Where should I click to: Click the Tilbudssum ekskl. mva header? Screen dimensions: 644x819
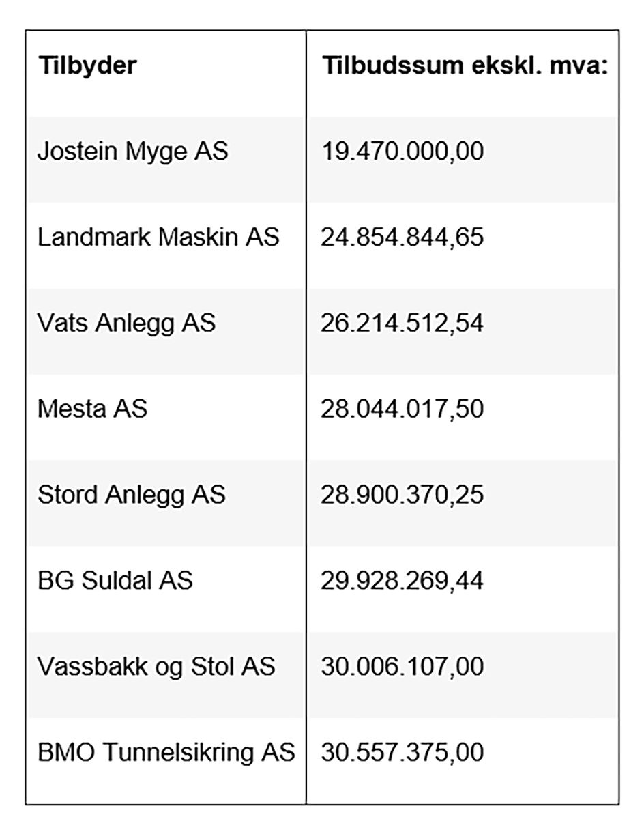464,66
